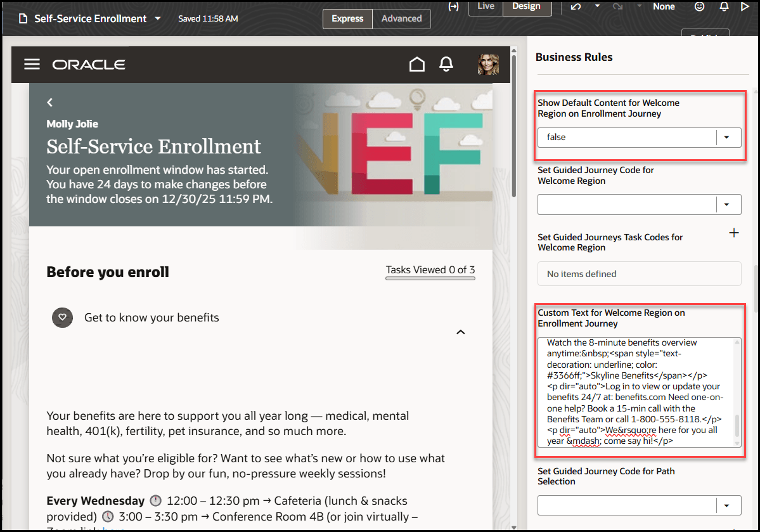Select the Design mode toggle
This screenshot has height=532, width=760.
pyautogui.click(x=527, y=6)
